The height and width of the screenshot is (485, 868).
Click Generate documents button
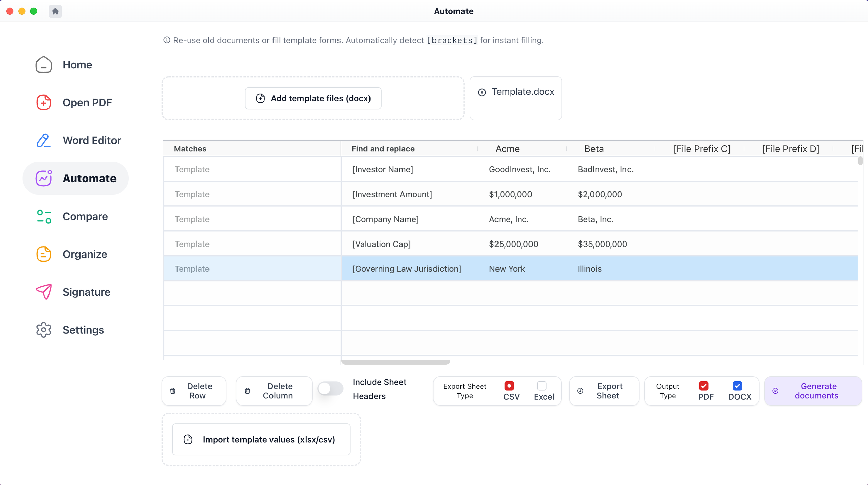(x=813, y=391)
